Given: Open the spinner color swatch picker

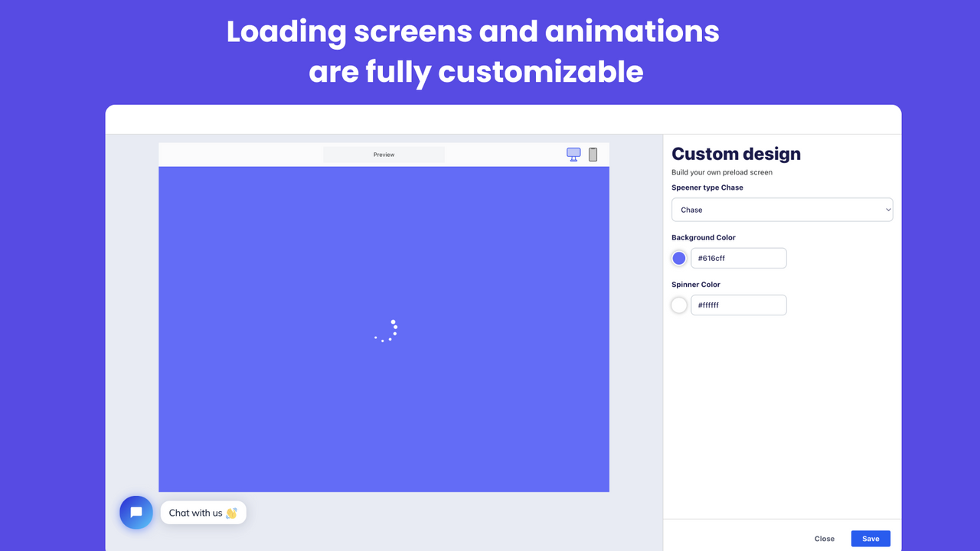Looking at the screenshot, I should point(679,305).
